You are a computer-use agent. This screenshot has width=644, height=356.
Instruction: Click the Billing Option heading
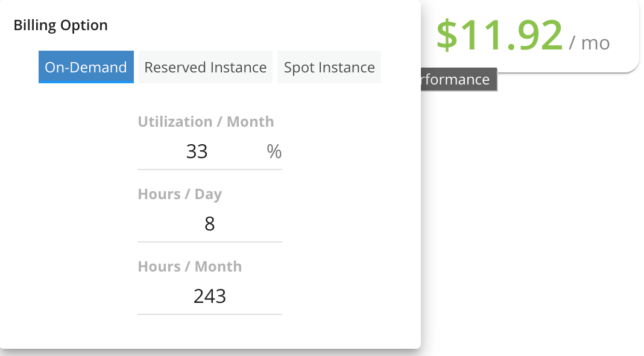coord(60,25)
